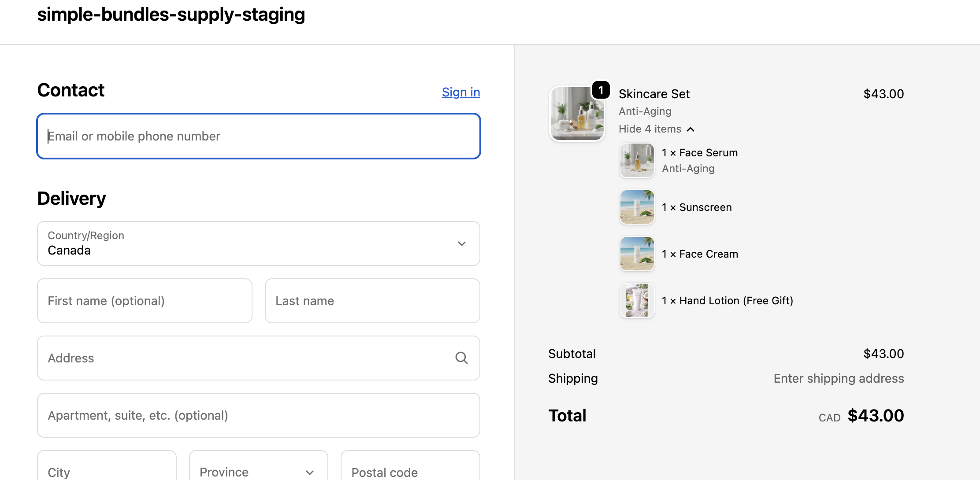
Task: Open the Province dropdown
Action: point(258,470)
